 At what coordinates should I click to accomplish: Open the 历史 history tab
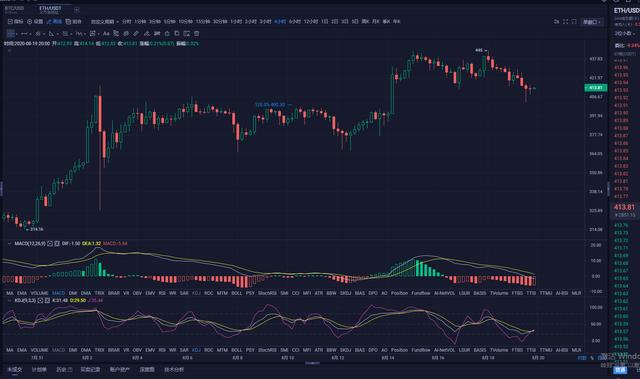64,370
